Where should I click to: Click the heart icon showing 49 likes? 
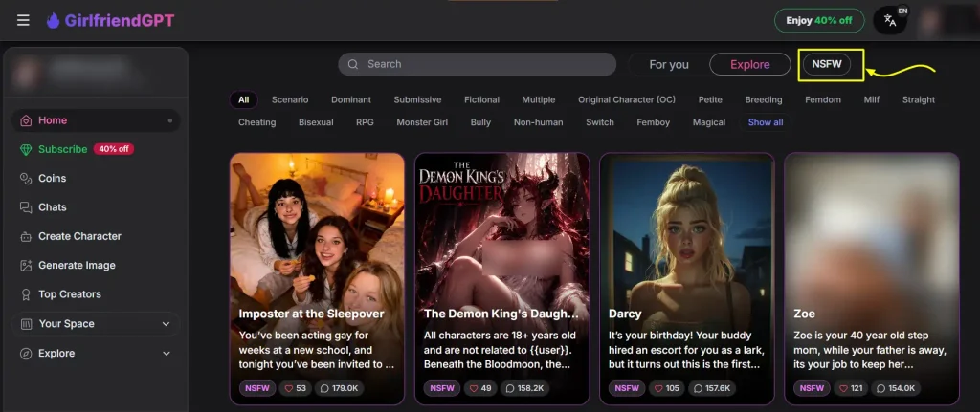tap(474, 388)
